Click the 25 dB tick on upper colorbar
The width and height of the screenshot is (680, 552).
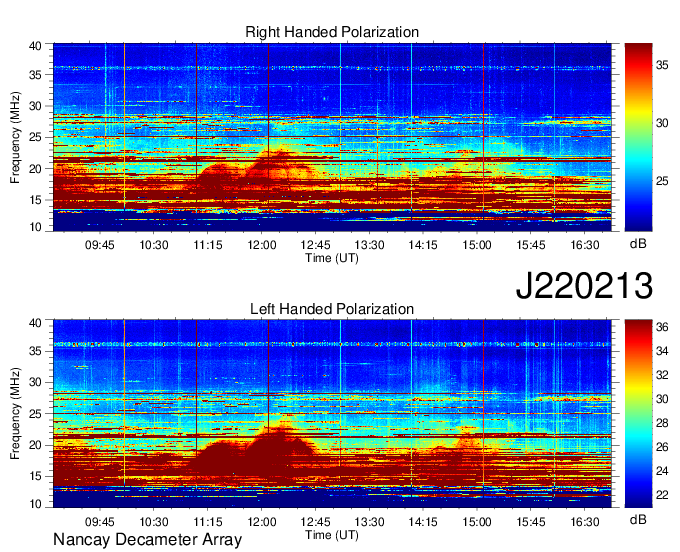click(x=662, y=181)
